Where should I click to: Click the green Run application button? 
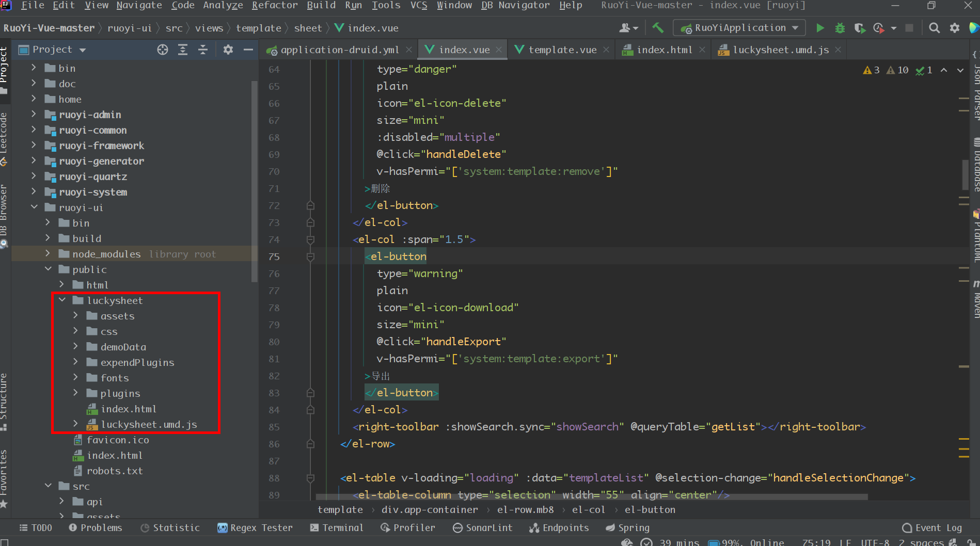820,28
